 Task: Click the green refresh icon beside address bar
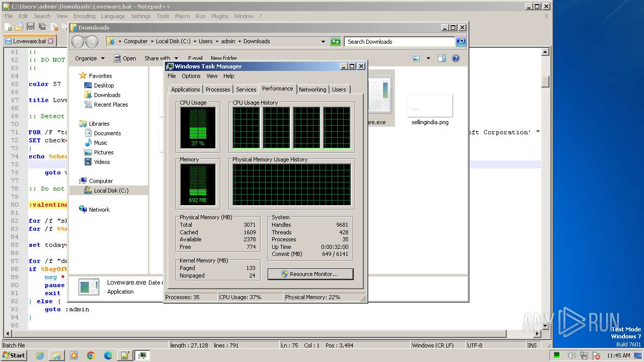click(x=336, y=42)
